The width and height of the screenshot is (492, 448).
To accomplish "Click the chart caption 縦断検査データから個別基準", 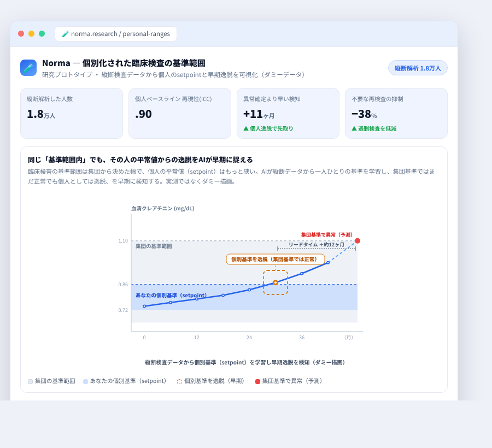I will point(245,362).
